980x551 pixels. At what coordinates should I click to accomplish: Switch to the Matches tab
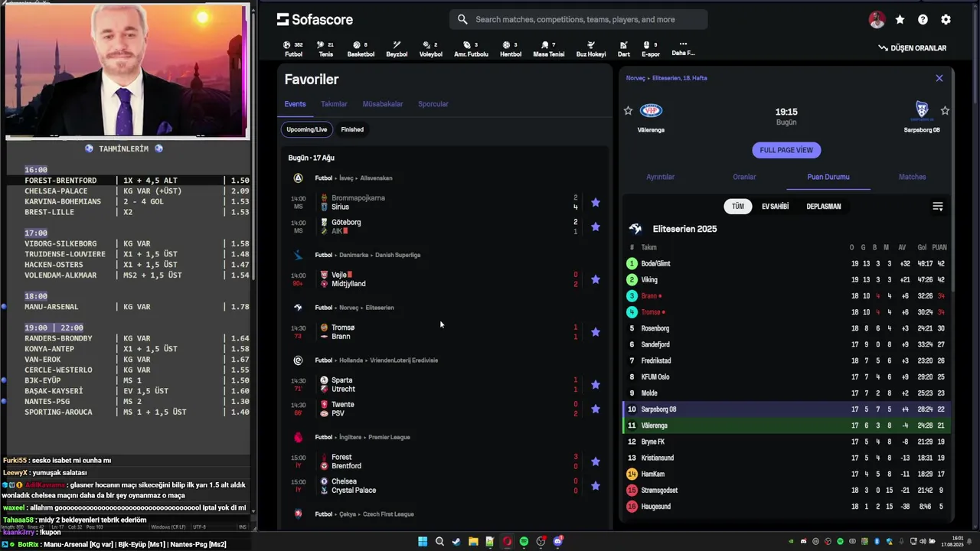(912, 177)
